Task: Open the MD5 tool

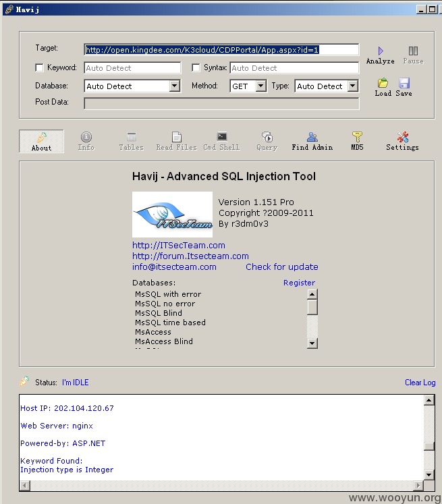Action: click(357, 142)
